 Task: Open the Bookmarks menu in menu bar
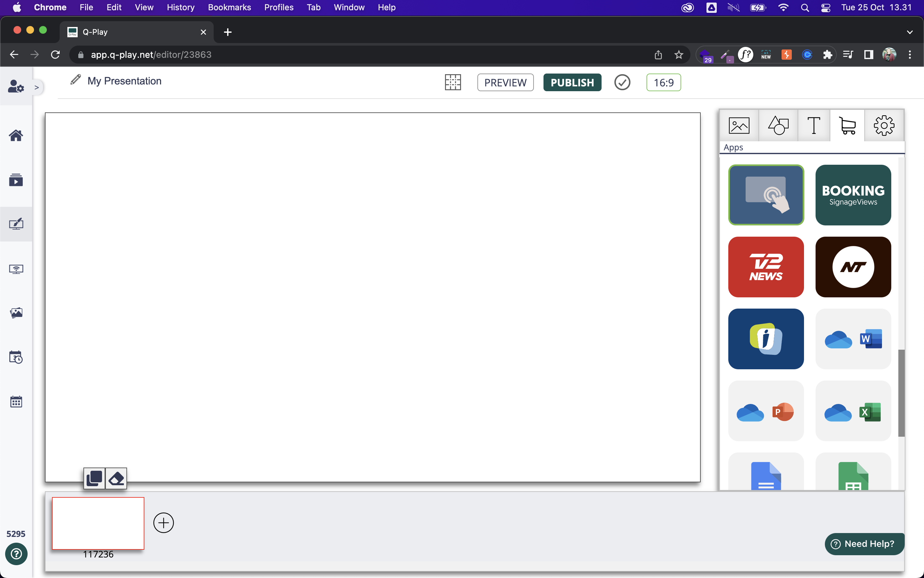click(229, 7)
